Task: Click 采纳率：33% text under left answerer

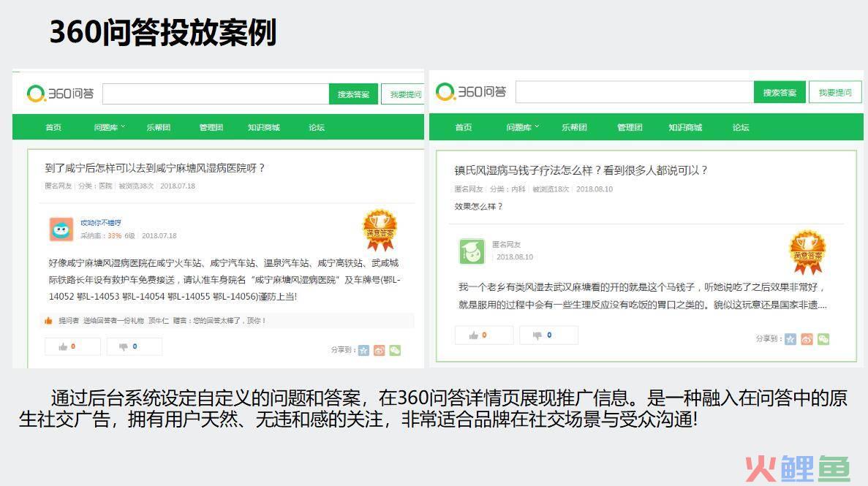Action: coord(101,236)
